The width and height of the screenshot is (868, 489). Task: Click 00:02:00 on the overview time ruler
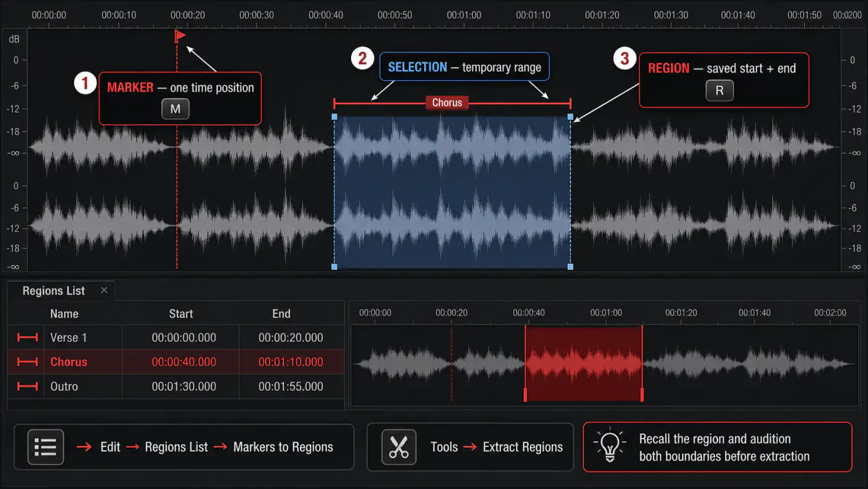click(830, 313)
